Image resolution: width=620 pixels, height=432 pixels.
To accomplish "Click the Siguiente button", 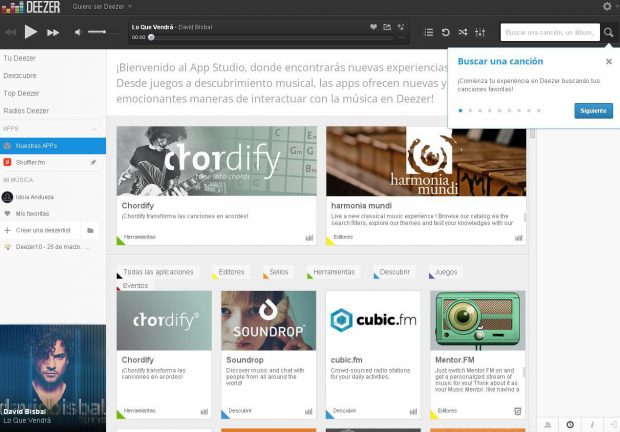I will click(x=593, y=110).
